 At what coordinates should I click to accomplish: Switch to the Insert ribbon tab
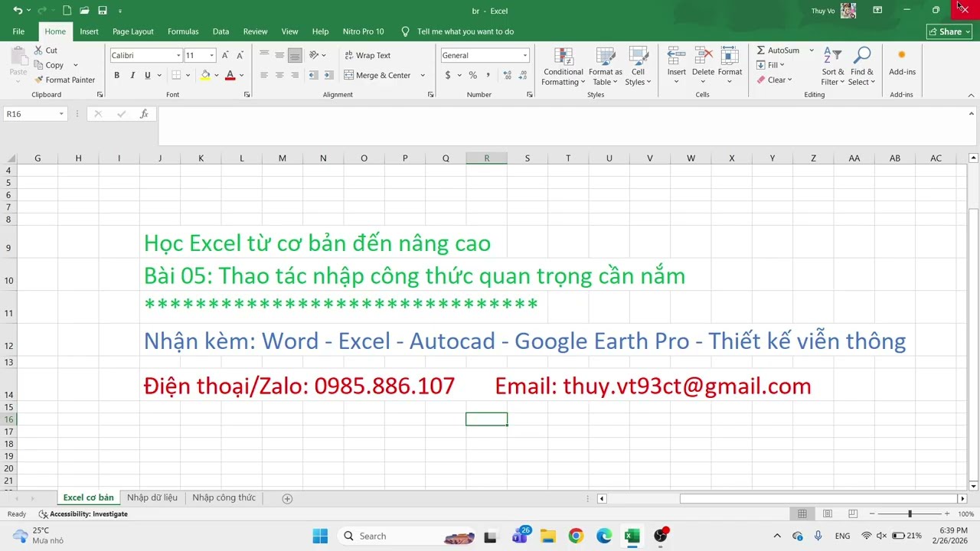(89, 31)
